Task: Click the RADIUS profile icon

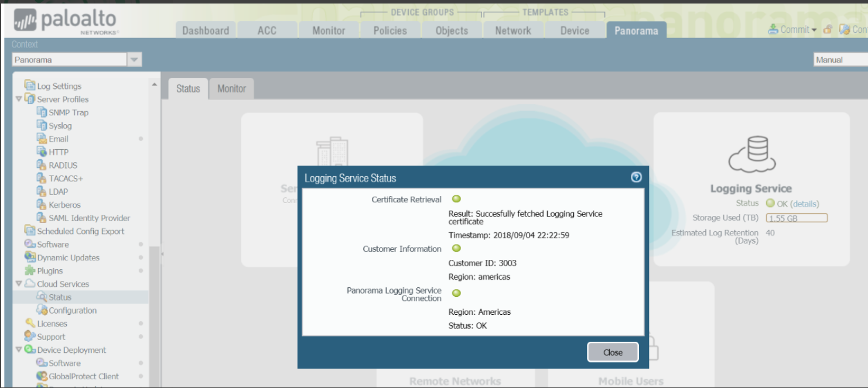Action: coord(42,165)
